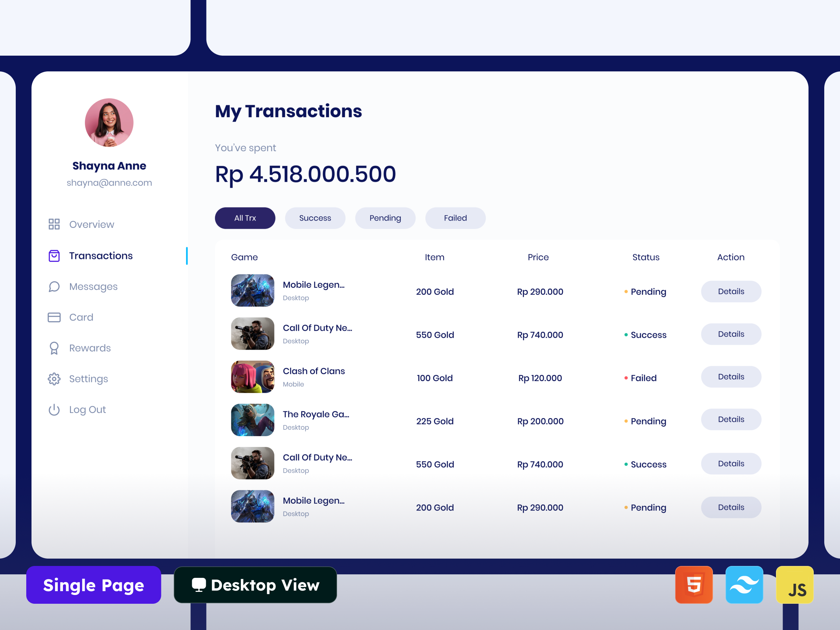Click the first Call Of Duty thumbnail

(253, 334)
